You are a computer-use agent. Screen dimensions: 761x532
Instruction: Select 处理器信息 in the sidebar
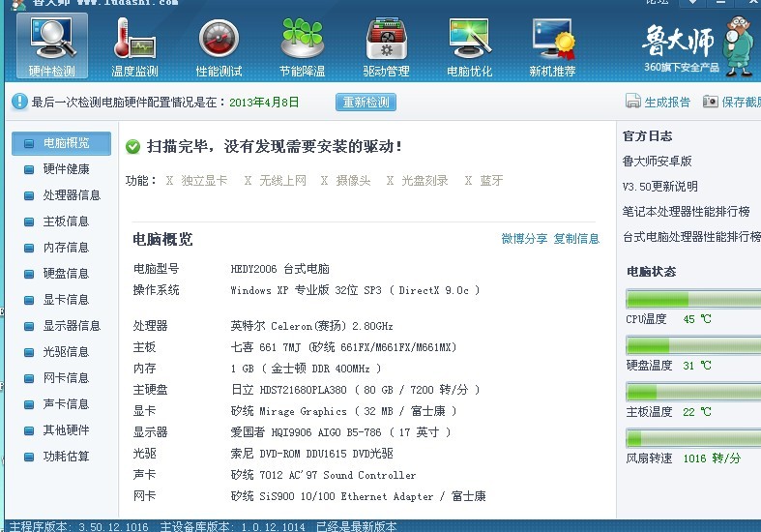pyautogui.click(x=72, y=195)
